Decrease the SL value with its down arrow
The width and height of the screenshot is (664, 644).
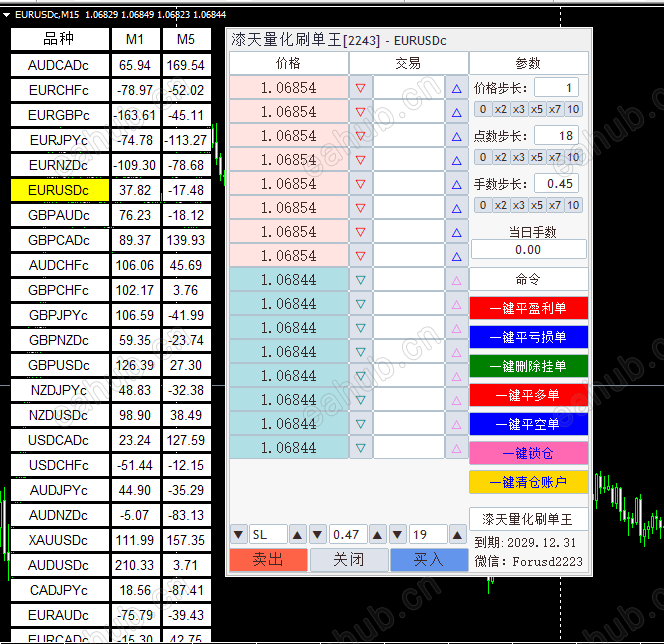click(238, 534)
